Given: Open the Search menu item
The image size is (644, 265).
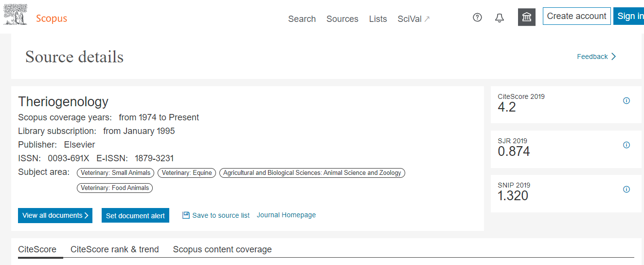Looking at the screenshot, I should 302,19.
